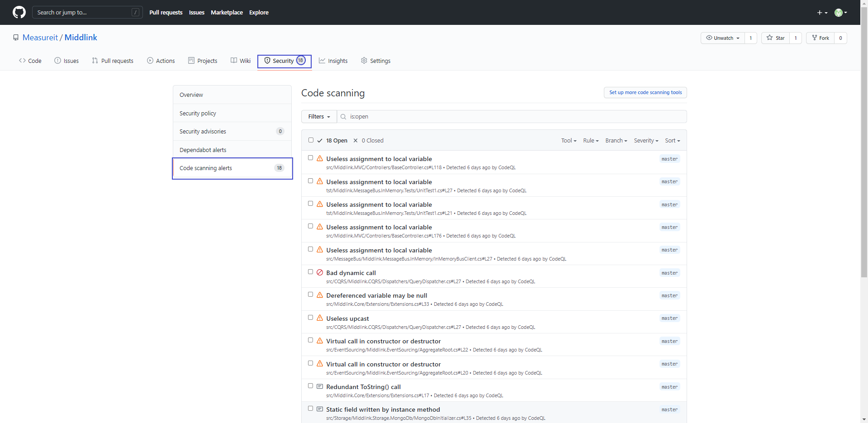Open Explore in top navigation
This screenshot has width=868, height=423.
[259, 12]
